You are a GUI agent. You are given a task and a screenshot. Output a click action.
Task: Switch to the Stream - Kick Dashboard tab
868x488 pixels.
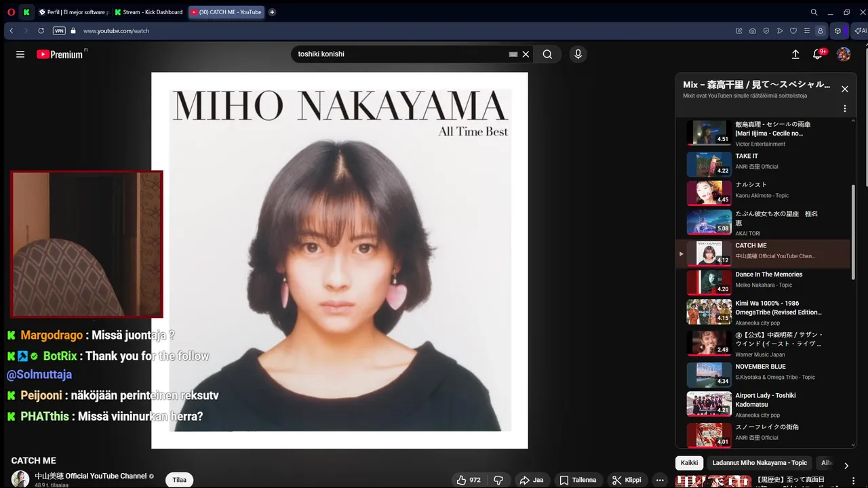click(149, 12)
